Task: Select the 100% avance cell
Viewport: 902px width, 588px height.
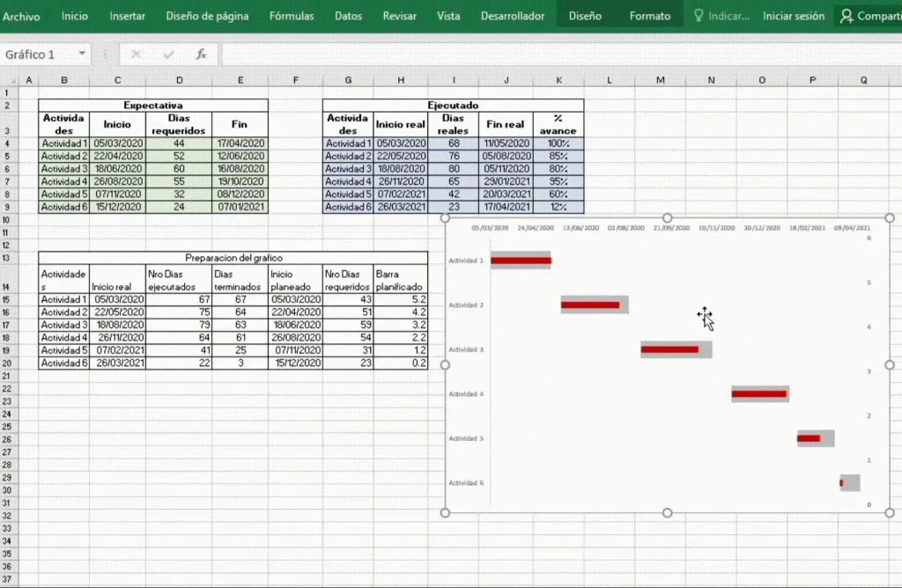Action: pyautogui.click(x=558, y=143)
